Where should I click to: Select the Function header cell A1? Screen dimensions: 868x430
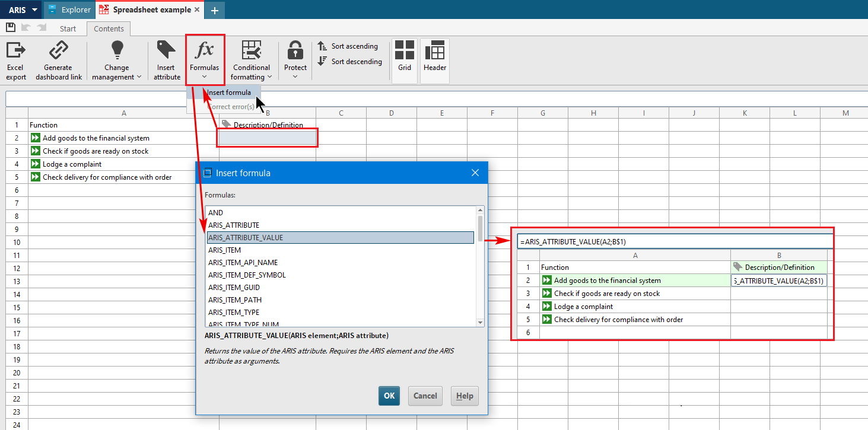pyautogui.click(x=123, y=125)
